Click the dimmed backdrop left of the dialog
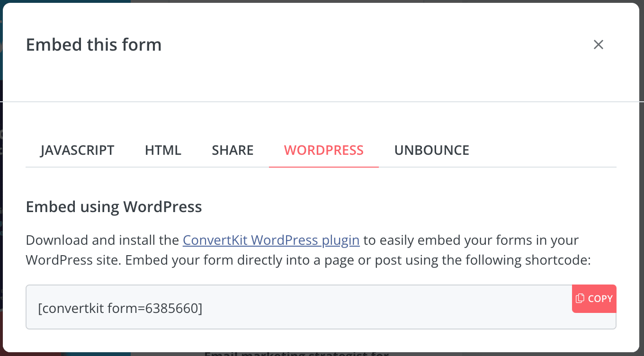This screenshot has height=356, width=644. click(2, 189)
